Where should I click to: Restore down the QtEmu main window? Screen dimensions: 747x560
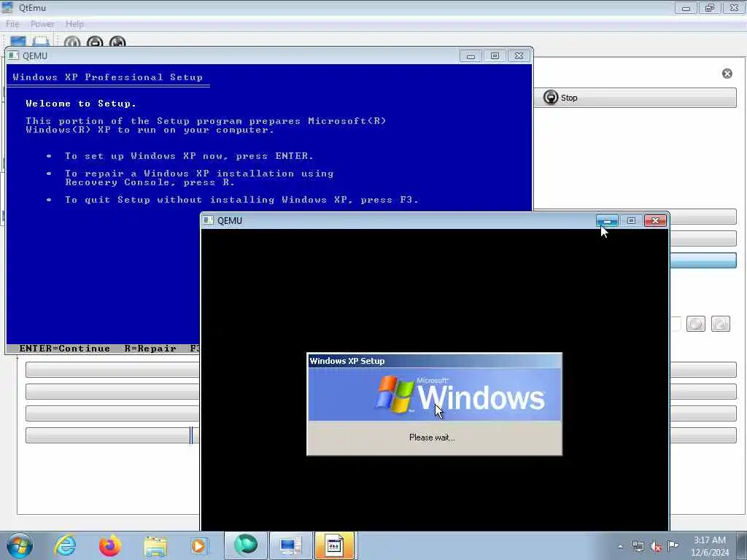(x=710, y=7)
